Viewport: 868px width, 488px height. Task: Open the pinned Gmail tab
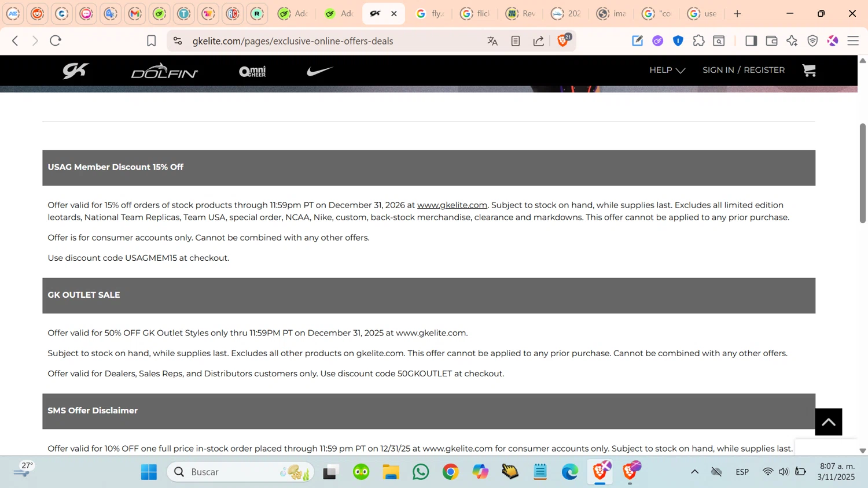pyautogui.click(x=135, y=13)
